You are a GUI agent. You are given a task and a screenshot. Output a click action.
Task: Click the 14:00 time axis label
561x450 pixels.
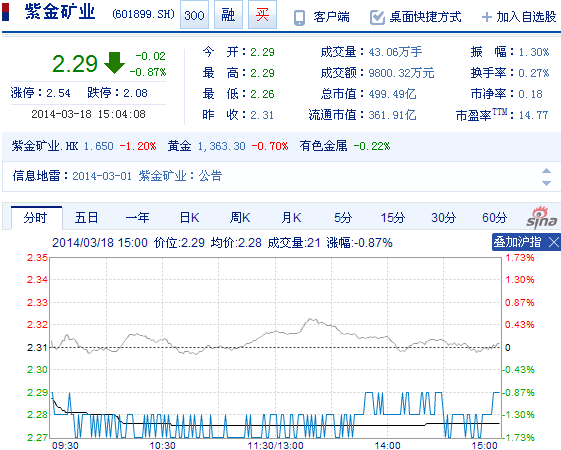coord(387,445)
